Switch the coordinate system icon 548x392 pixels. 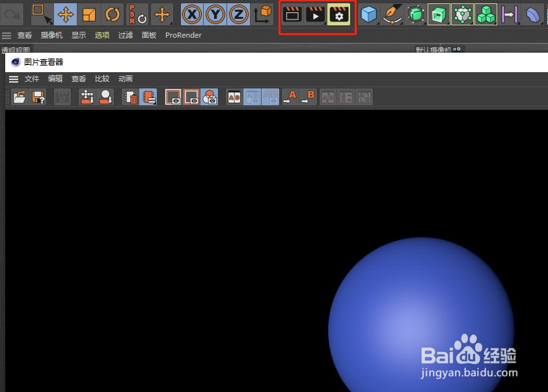coord(262,14)
